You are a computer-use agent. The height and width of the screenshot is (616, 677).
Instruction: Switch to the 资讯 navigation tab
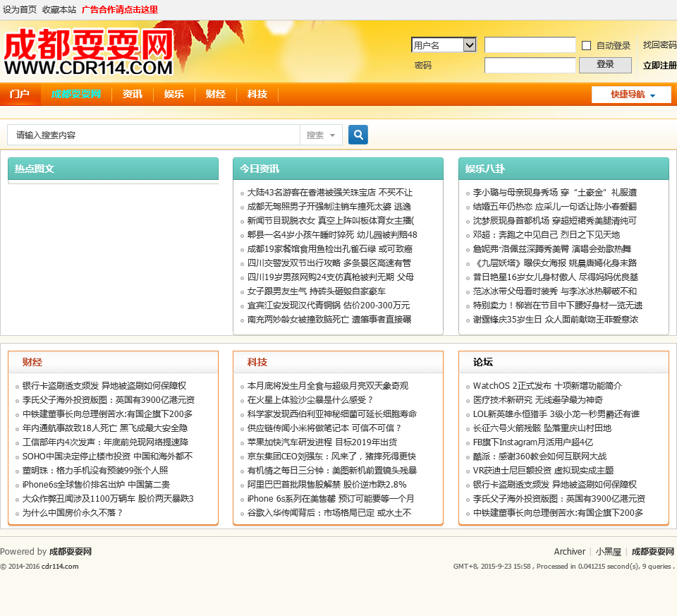pyautogui.click(x=132, y=95)
